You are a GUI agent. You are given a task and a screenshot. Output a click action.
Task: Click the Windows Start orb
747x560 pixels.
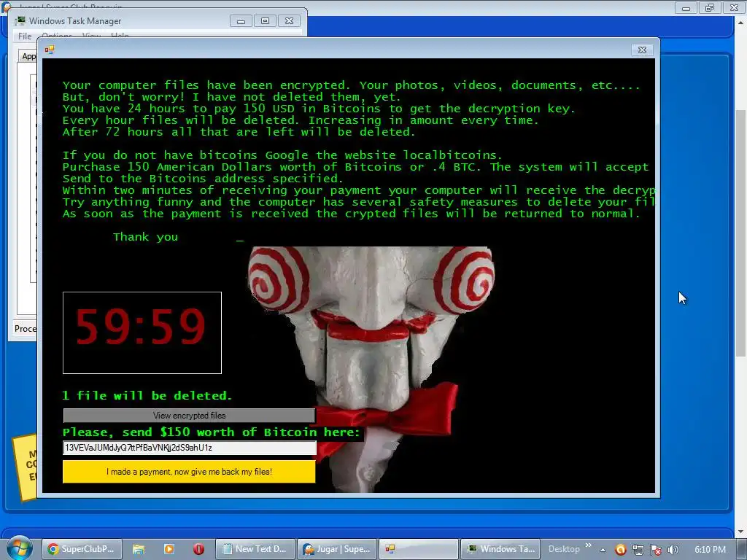click(19, 548)
